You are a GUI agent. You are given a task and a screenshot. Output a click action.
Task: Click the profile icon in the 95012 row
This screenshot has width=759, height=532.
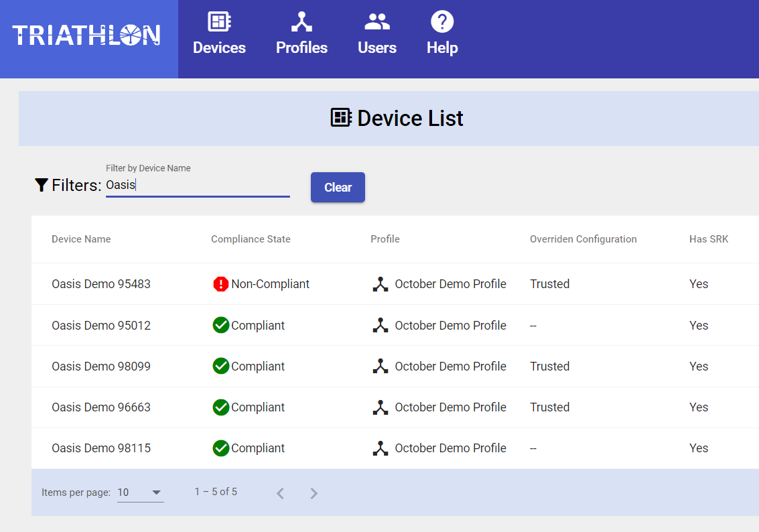pyautogui.click(x=381, y=326)
